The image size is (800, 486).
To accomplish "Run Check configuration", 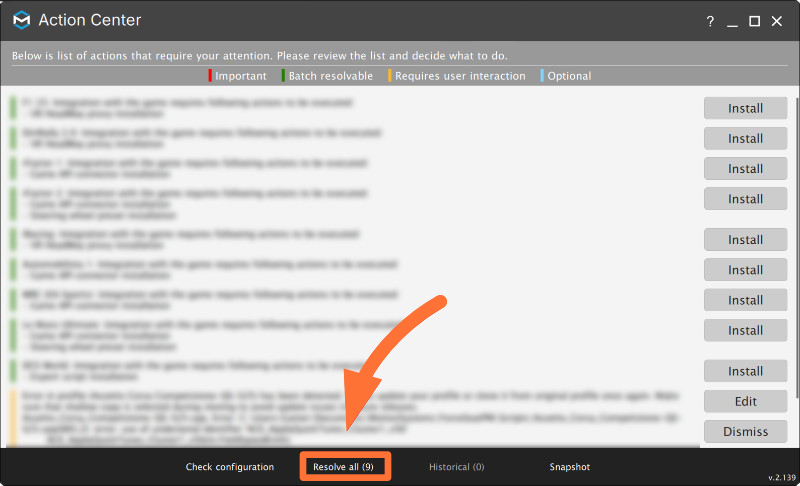I will click(x=230, y=467).
